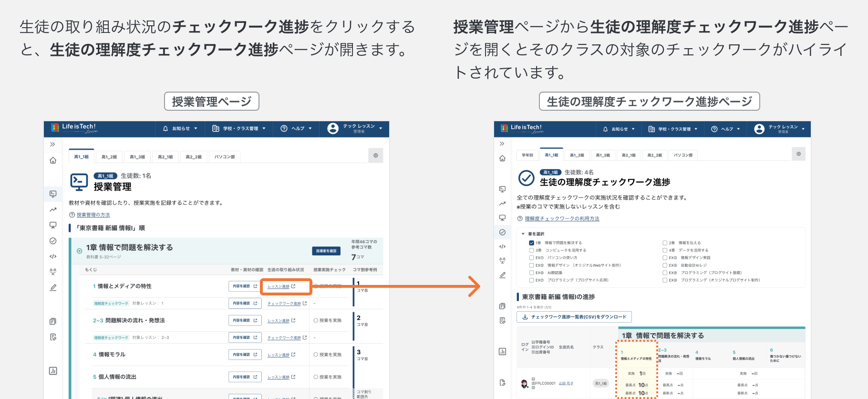Viewport: 868px width, 399px height.
Task: Expand sidebar in the 授業管理 window
Action: tap(52, 144)
